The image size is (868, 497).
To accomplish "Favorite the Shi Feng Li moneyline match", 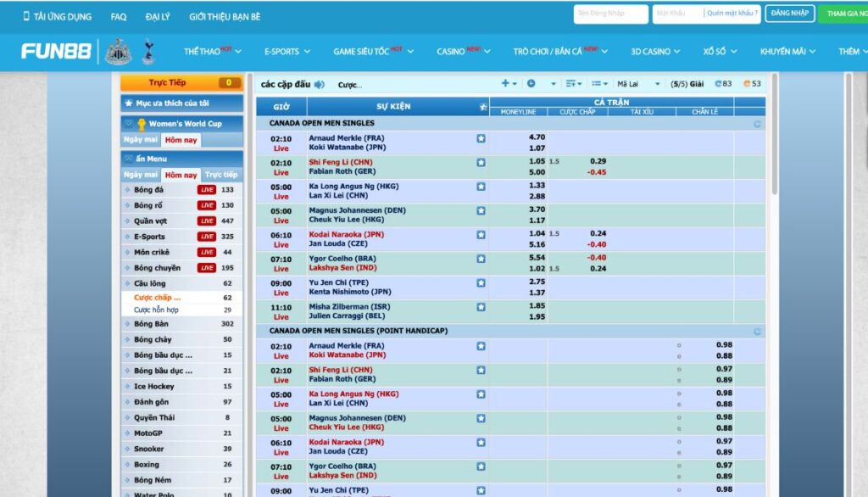I will click(x=481, y=162).
